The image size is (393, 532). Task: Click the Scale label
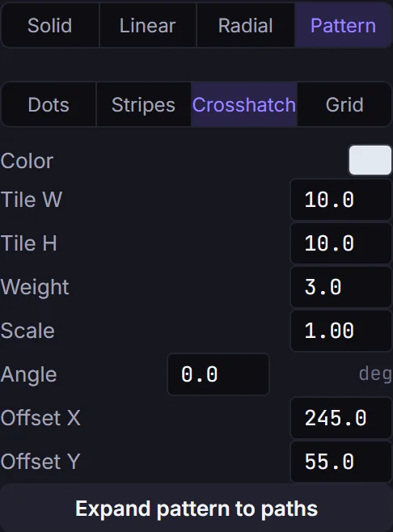[x=27, y=331]
